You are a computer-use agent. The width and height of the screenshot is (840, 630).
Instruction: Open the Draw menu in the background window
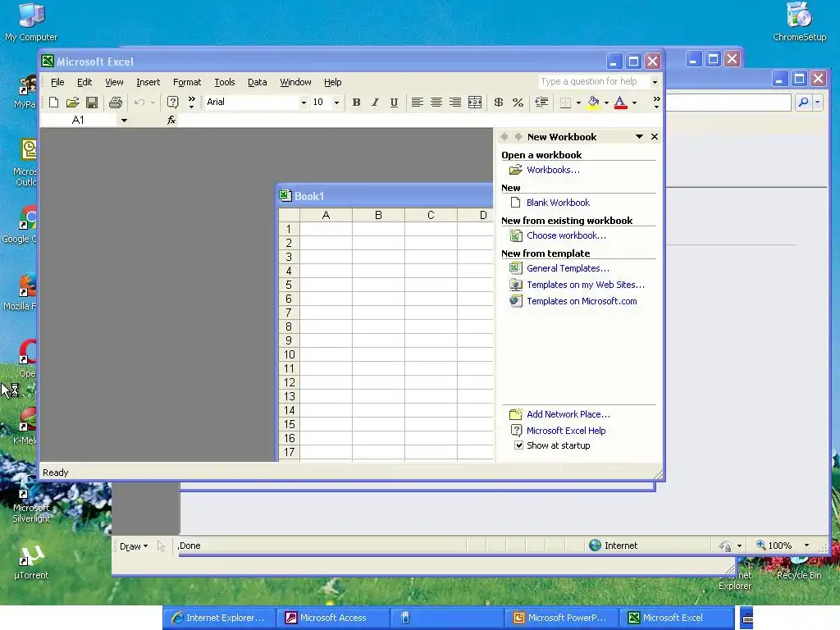(133, 546)
